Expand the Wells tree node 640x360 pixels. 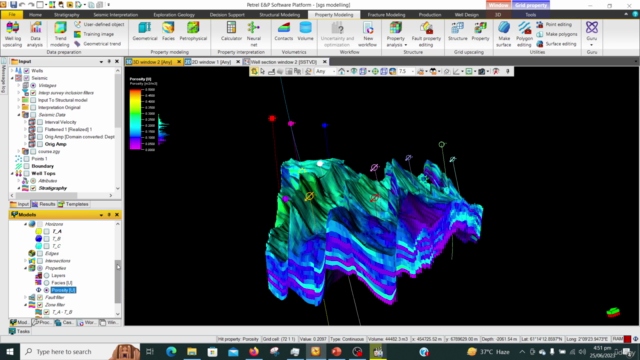pos(12,71)
